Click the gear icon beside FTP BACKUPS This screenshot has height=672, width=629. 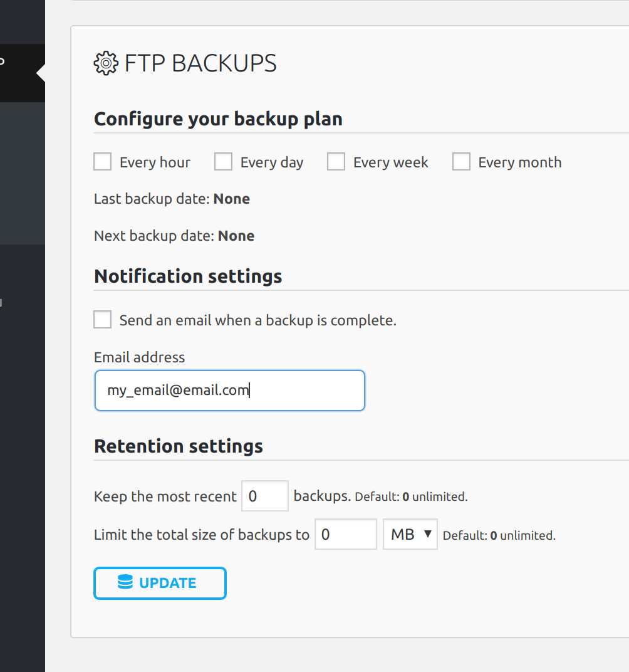(106, 63)
